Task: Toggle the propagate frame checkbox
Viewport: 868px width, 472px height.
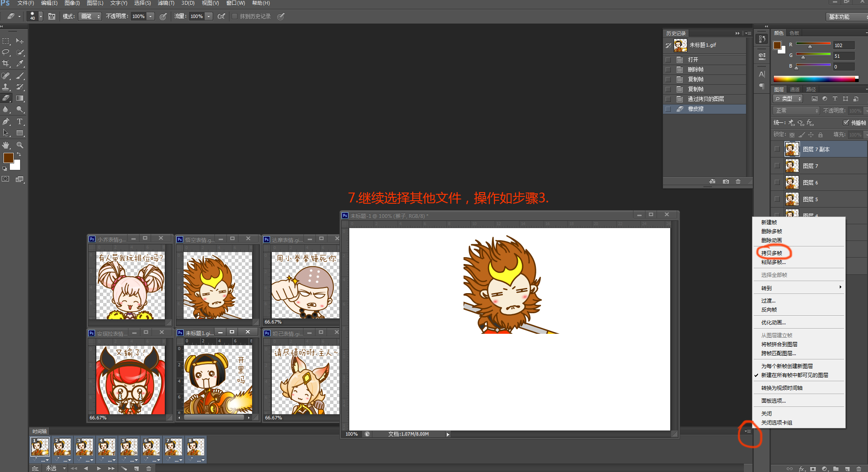Action: point(846,123)
